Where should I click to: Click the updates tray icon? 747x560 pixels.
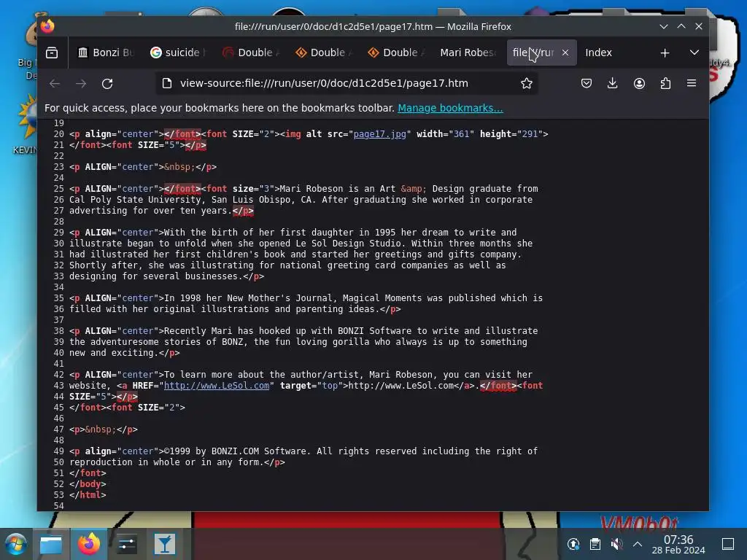tap(573, 544)
